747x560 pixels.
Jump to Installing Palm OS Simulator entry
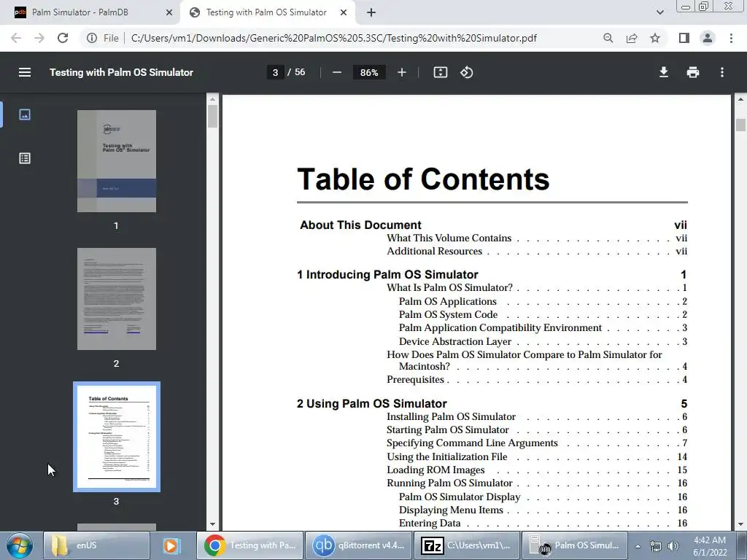point(451,416)
